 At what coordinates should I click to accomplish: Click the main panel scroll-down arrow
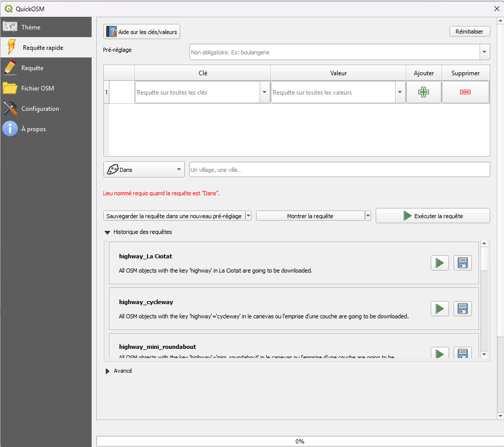click(x=500, y=416)
